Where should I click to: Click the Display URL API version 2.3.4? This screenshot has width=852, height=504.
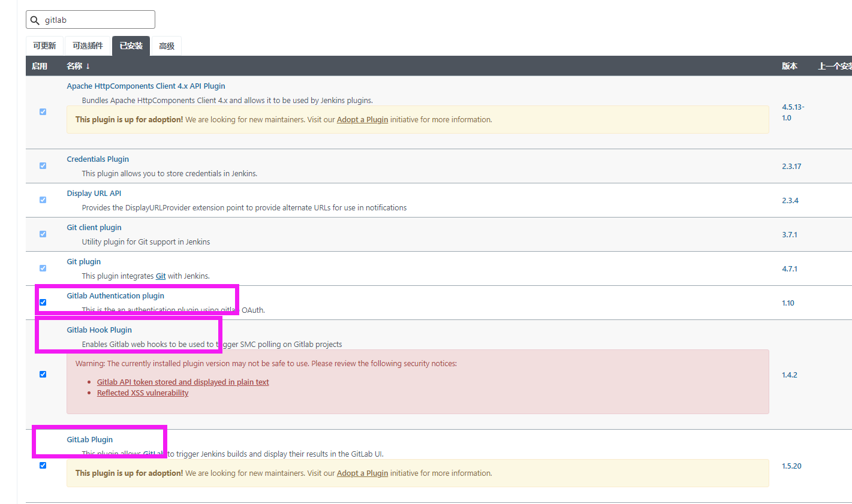point(790,201)
